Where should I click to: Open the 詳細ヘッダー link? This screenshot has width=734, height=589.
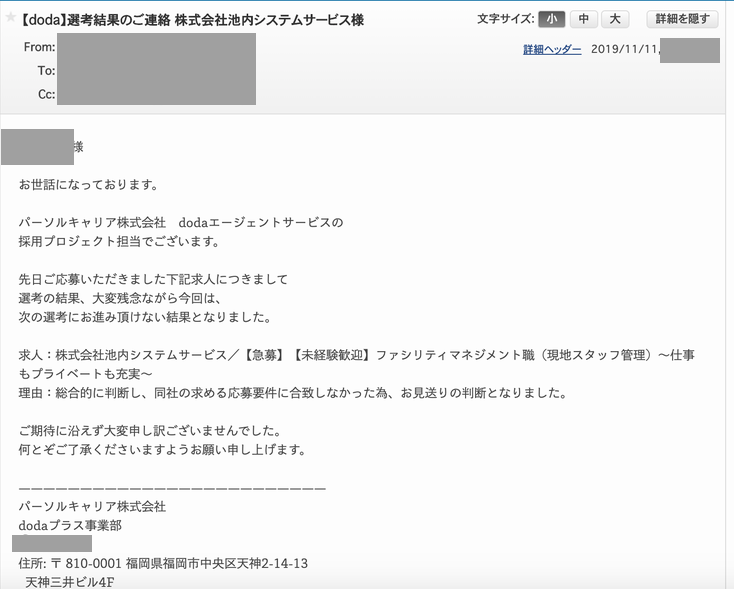552,49
